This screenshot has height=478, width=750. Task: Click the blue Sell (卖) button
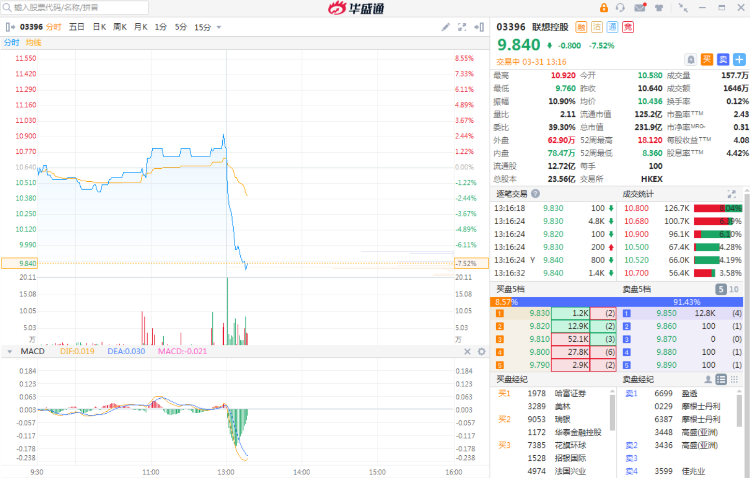(722, 59)
